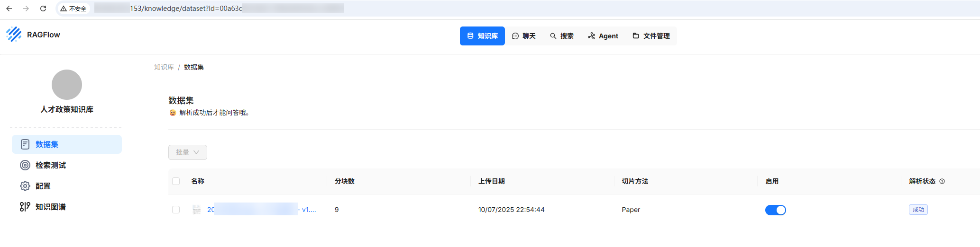
Task: Go to the 搜索 tab
Action: point(562,36)
